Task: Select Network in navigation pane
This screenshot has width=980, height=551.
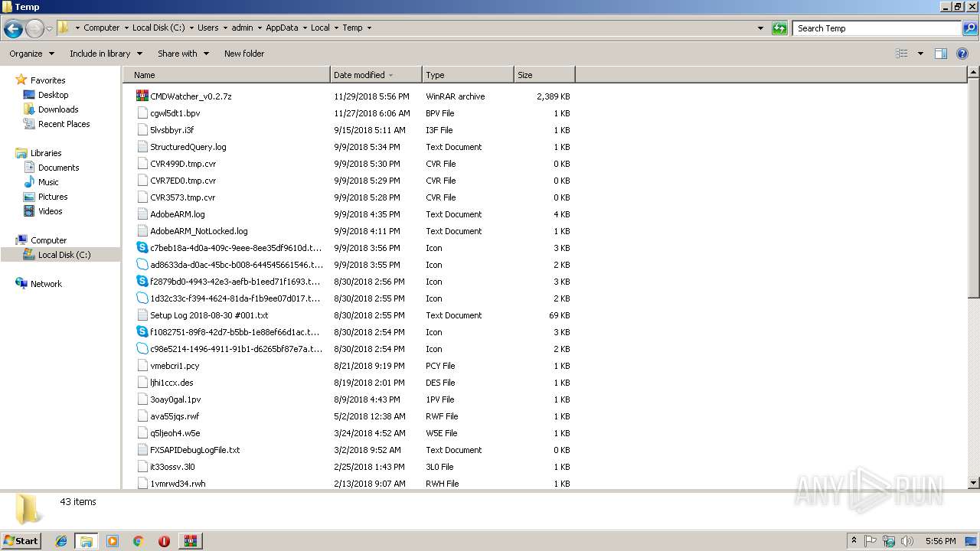Action: click(x=46, y=284)
